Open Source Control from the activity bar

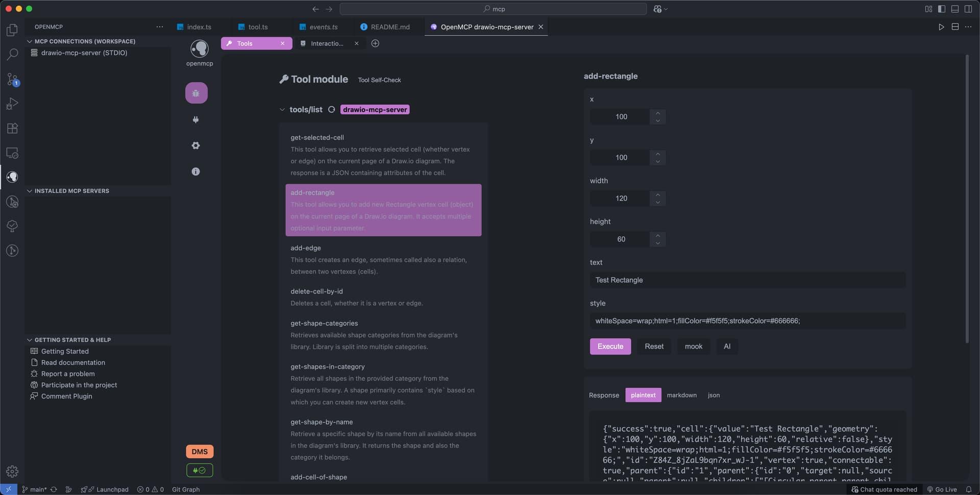(12, 80)
